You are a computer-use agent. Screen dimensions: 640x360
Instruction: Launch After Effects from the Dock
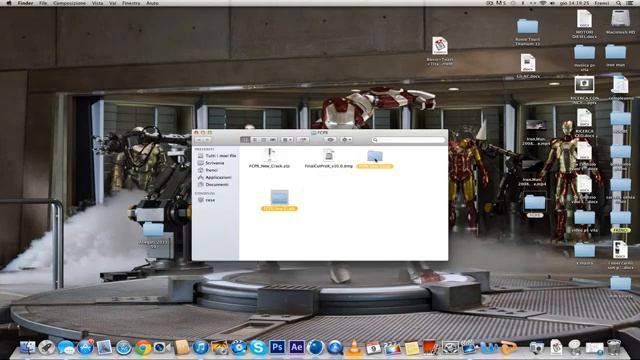click(x=297, y=347)
